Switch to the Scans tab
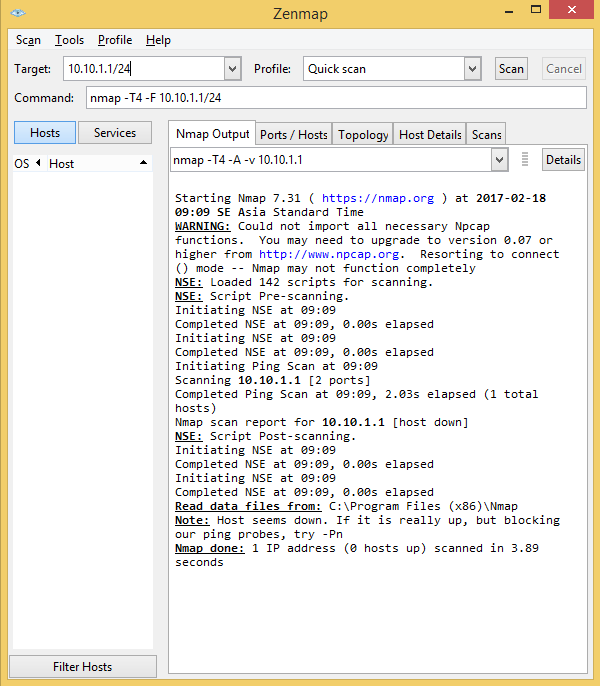This screenshot has height=686, width=600. point(486,135)
